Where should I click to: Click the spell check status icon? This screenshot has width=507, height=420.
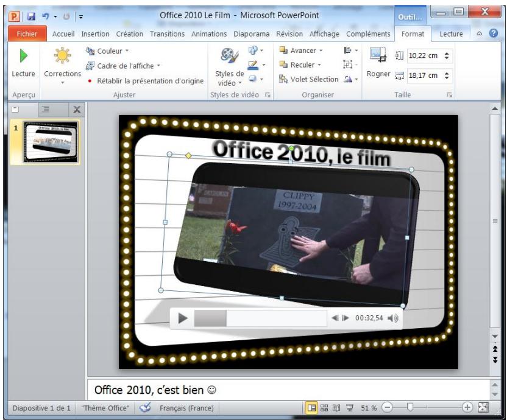pos(145,408)
